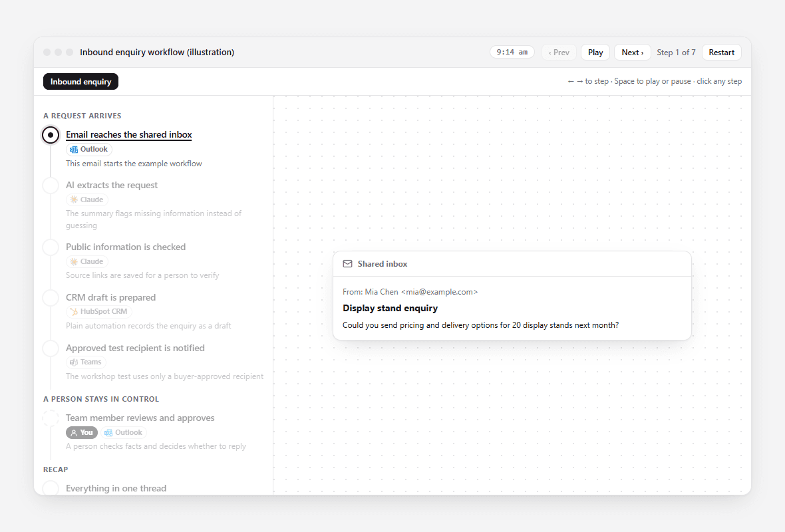Click the text A person checks facts and decides

click(x=156, y=446)
